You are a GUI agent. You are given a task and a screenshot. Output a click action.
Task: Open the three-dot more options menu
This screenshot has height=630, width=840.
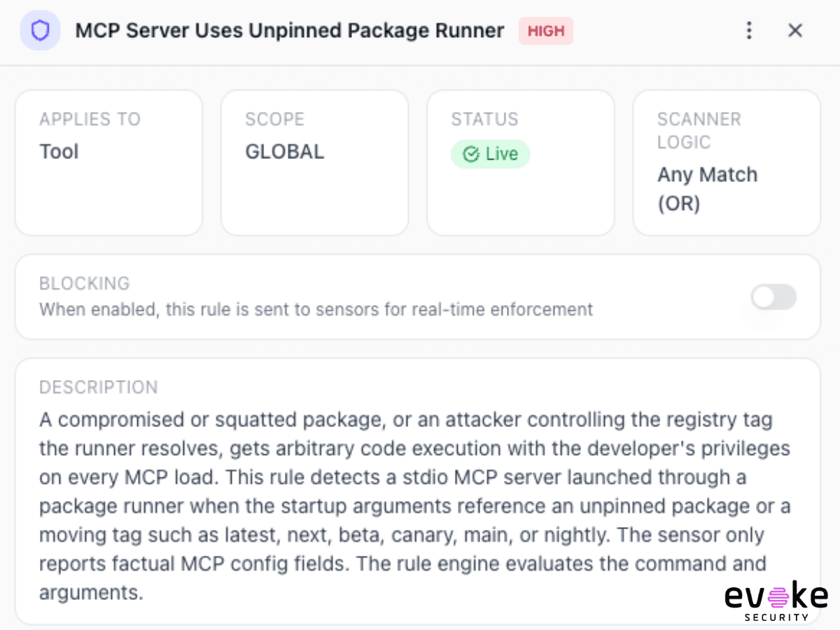[749, 31]
